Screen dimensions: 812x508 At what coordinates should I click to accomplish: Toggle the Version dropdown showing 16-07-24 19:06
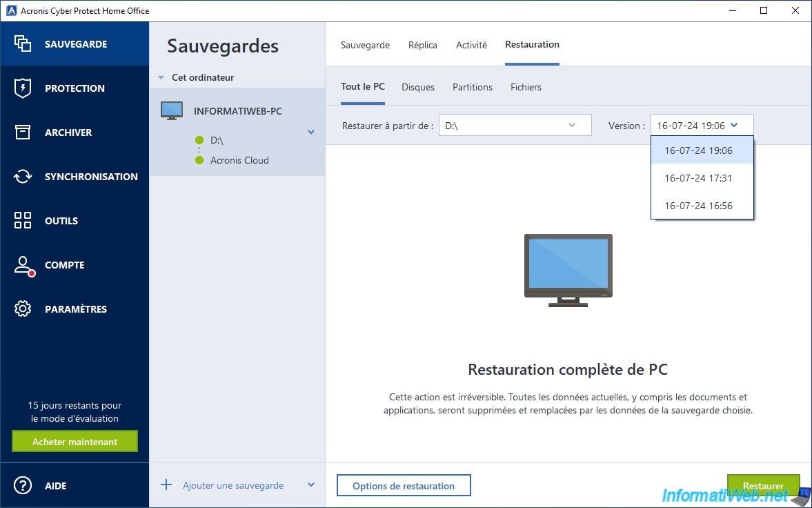point(702,126)
